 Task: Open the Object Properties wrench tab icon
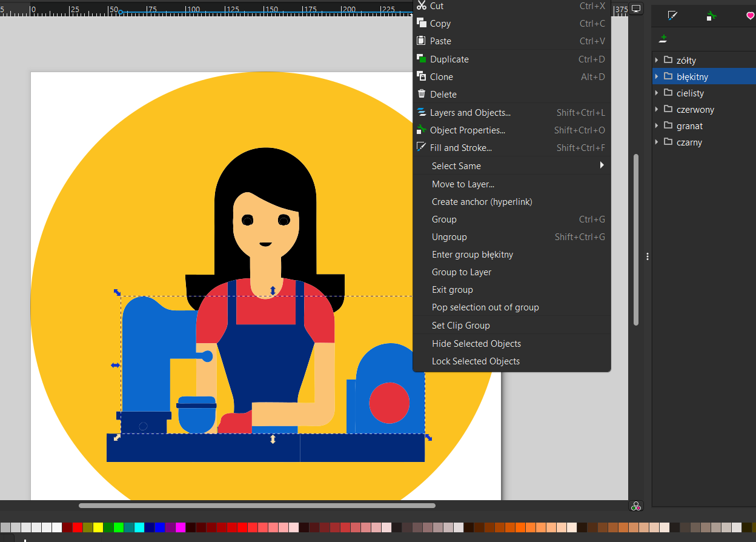(x=711, y=16)
